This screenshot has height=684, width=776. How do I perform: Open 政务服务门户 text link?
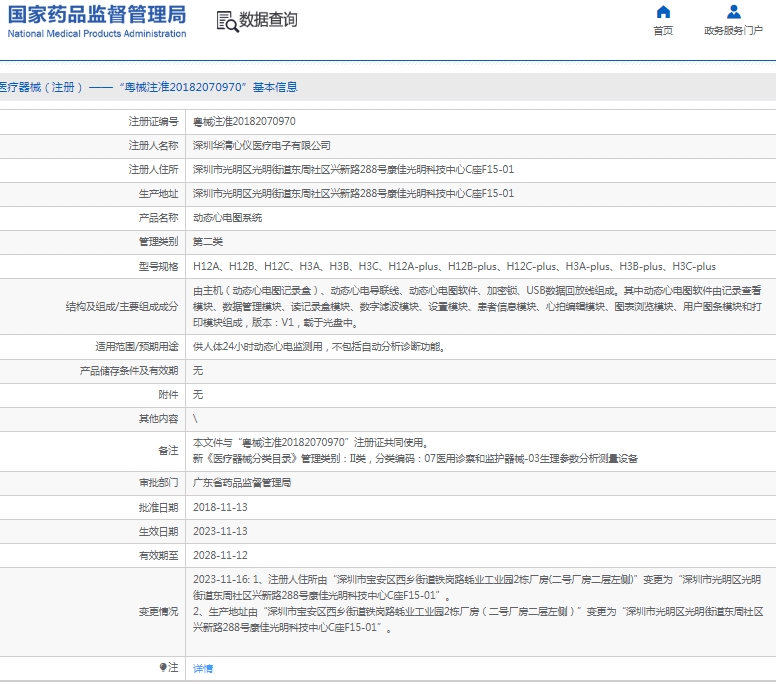[x=733, y=31]
